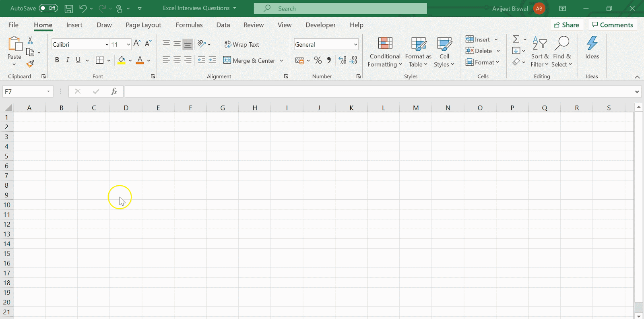
Task: Click the Select All corner triangle
Action: coord(8,108)
